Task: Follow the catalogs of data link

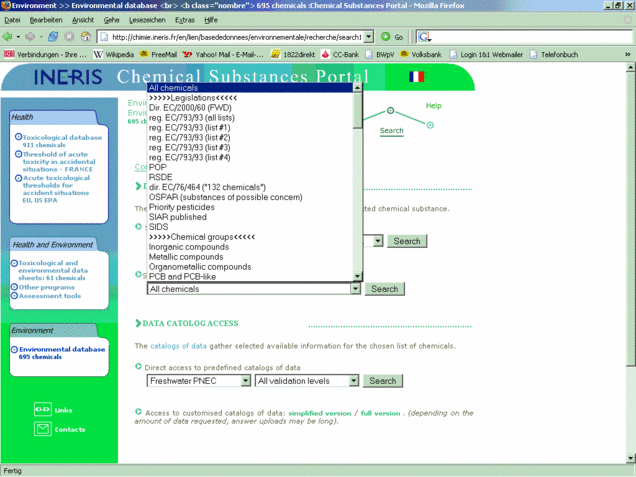Action: 178,346
